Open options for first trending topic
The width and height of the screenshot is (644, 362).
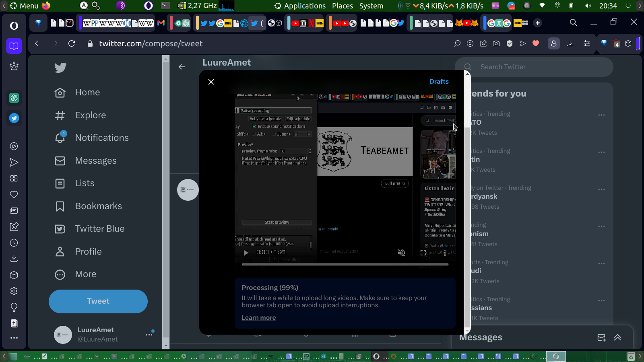pos(601,115)
